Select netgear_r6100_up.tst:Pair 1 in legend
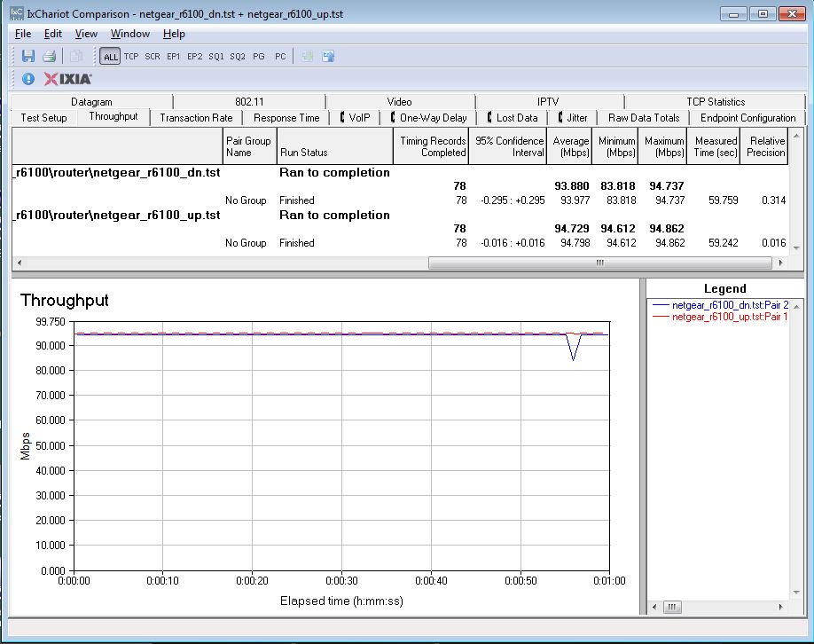 click(x=721, y=317)
